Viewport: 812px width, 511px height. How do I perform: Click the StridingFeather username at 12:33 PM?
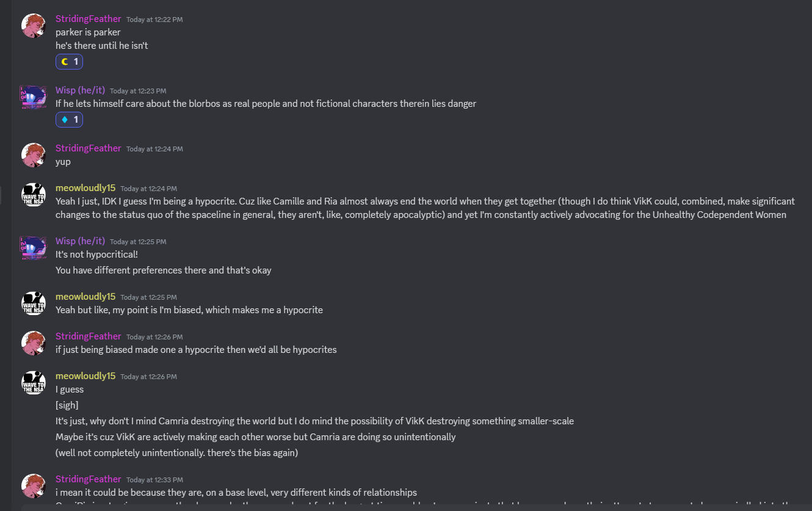89,479
